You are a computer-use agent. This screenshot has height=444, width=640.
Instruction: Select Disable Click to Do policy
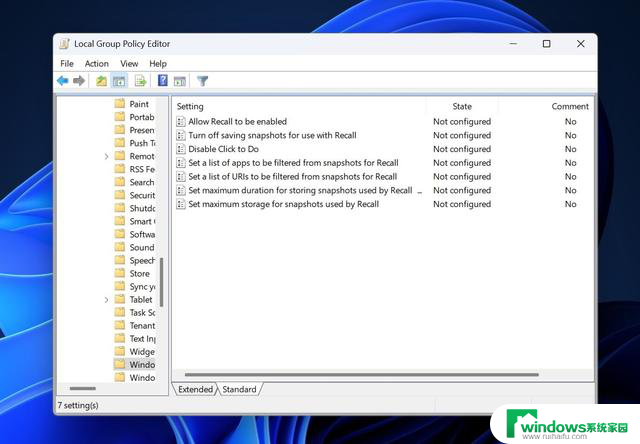coord(224,149)
